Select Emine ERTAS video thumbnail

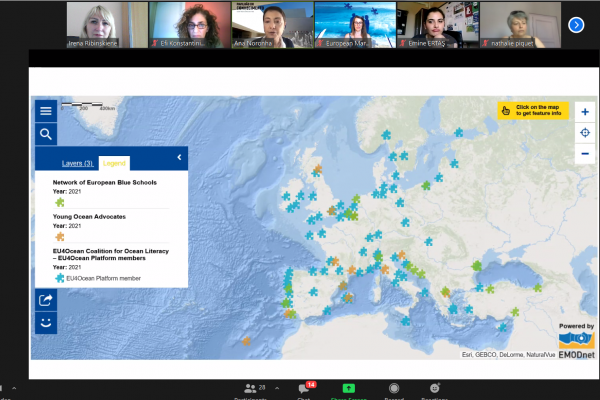438,25
